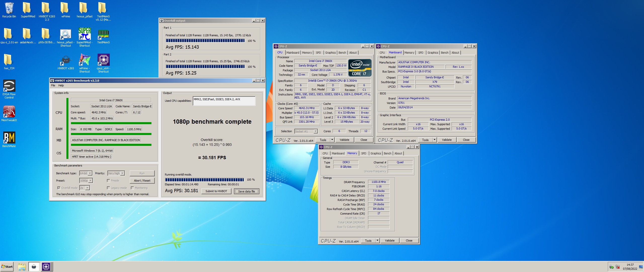Viewport: 644px width, 272px height.
Task: Click Save data file button
Action: click(247, 191)
